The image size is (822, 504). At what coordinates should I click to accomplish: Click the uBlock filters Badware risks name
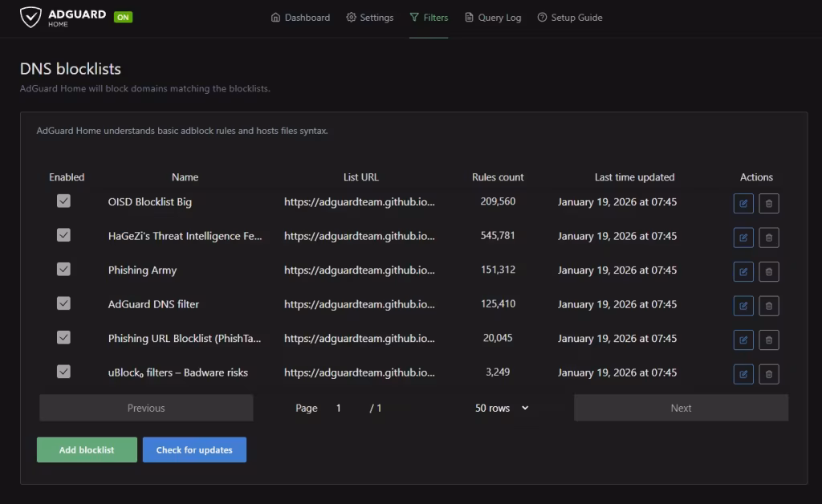pos(178,372)
